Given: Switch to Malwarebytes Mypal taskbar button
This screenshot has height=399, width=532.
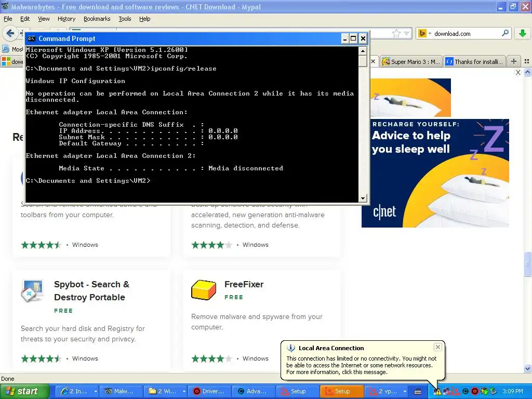Looking at the screenshot, I should [x=121, y=391].
